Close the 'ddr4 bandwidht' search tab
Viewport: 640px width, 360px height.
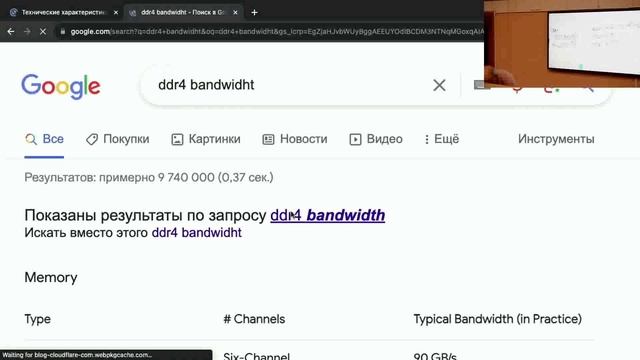click(x=236, y=13)
